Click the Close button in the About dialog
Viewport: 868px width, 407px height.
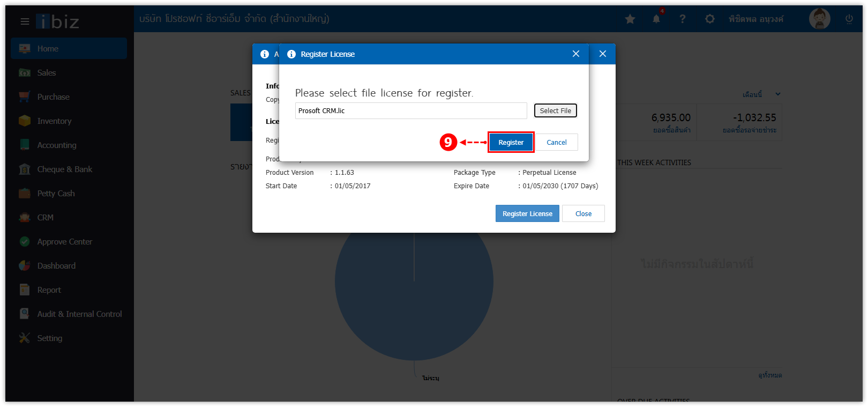[x=583, y=213]
